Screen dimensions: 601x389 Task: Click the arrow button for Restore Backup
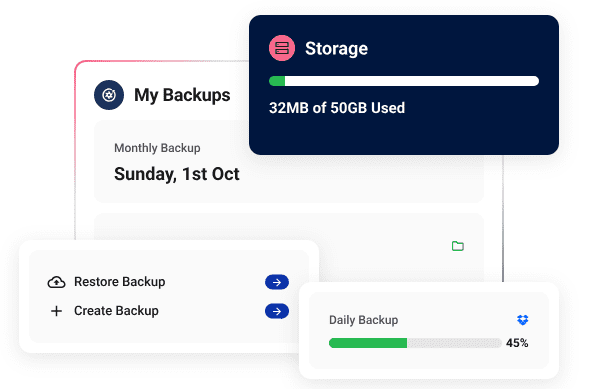point(277,282)
